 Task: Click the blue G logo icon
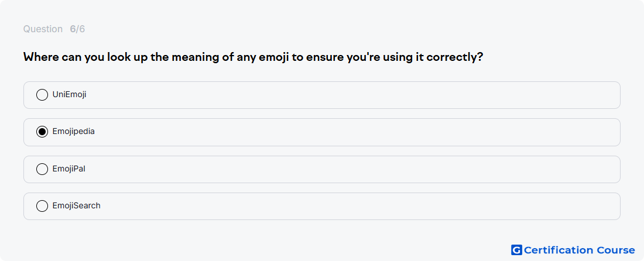click(516, 250)
